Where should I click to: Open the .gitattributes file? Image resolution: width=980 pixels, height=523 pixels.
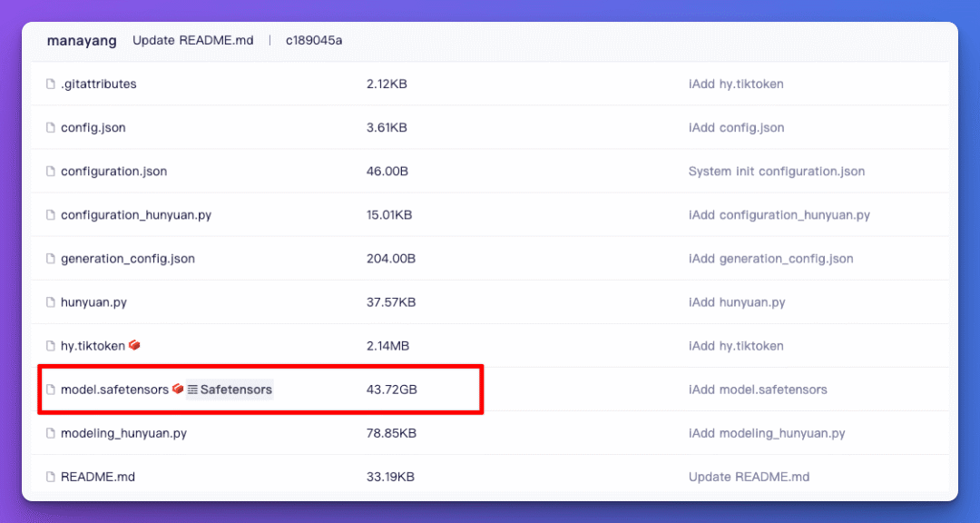(x=99, y=84)
